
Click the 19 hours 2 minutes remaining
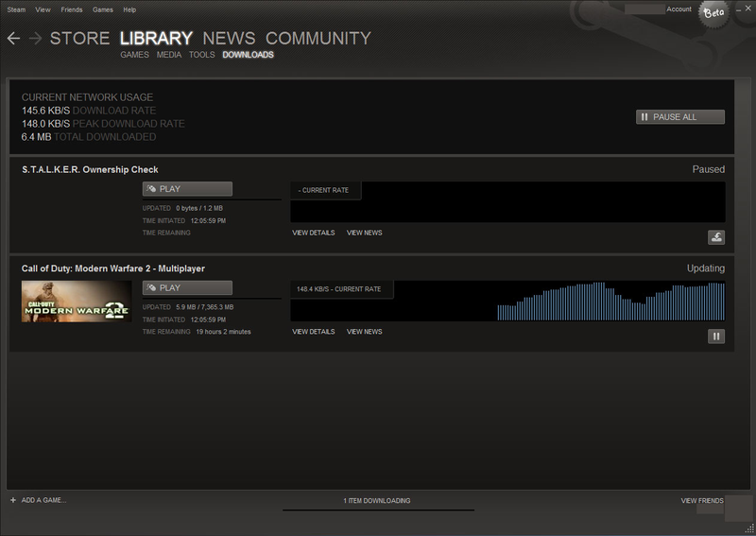[x=223, y=332]
